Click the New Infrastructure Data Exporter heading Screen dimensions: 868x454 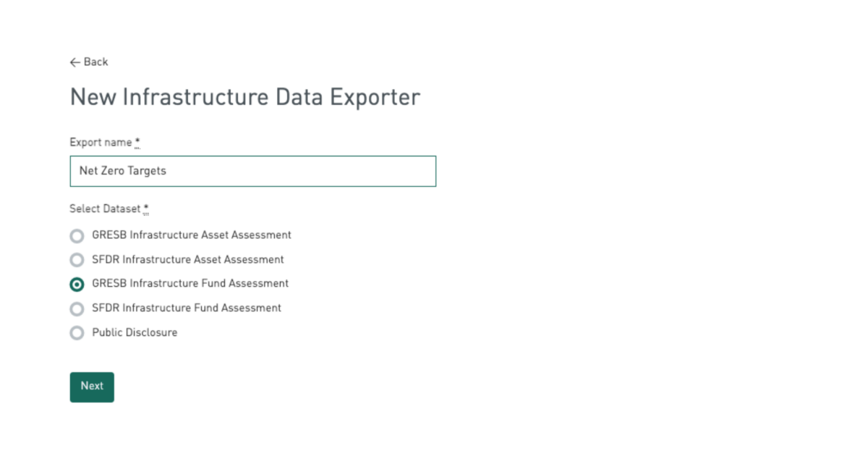(244, 97)
